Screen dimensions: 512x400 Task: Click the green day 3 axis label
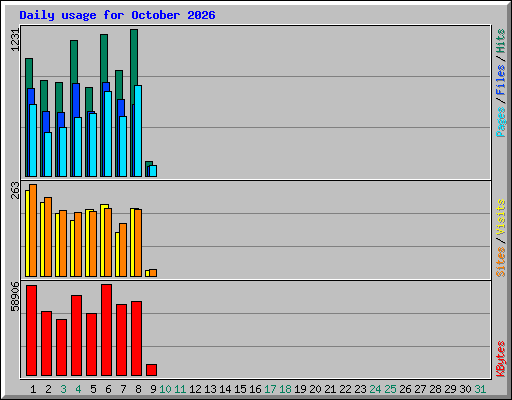(63, 389)
